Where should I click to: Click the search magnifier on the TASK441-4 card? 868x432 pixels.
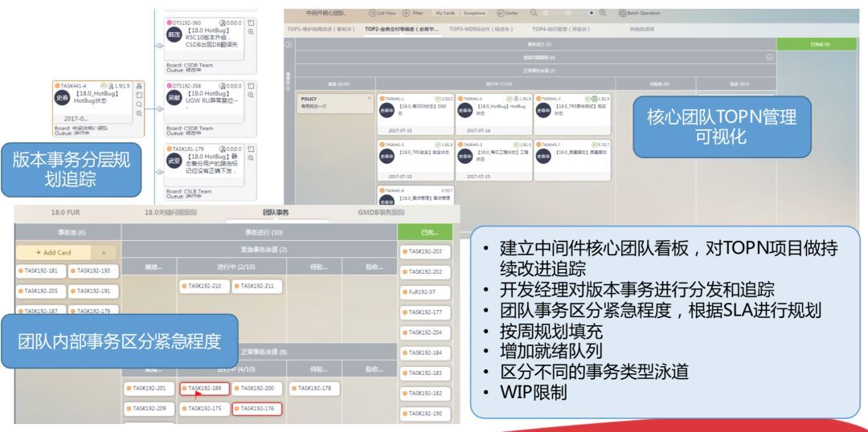pos(140,104)
